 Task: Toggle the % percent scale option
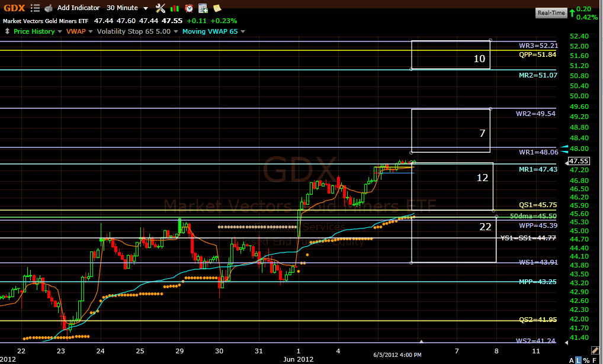[586, 360]
